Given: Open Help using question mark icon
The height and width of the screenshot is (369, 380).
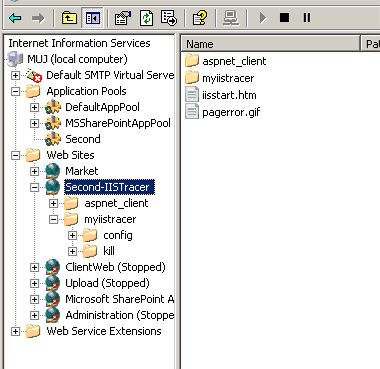Looking at the screenshot, I should (x=200, y=18).
